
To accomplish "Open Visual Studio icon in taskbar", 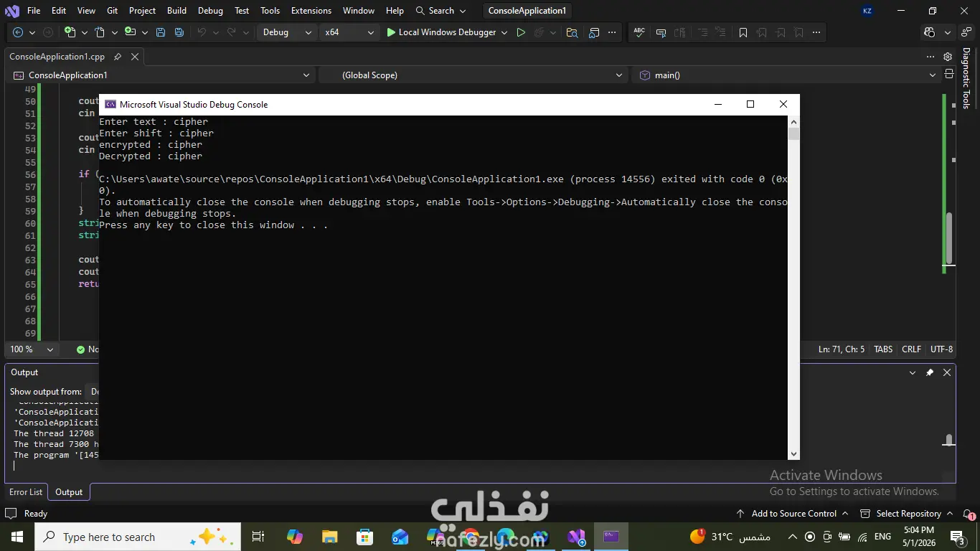I will pos(577,537).
